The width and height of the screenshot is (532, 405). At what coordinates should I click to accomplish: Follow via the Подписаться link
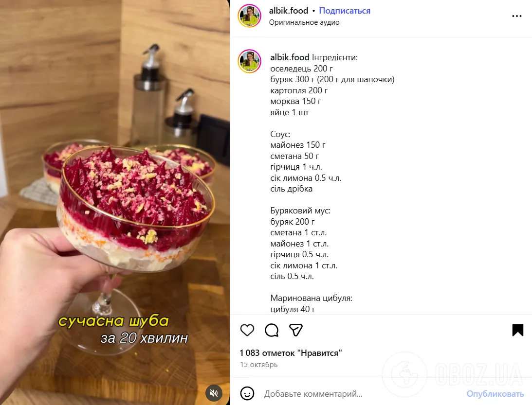tap(345, 11)
